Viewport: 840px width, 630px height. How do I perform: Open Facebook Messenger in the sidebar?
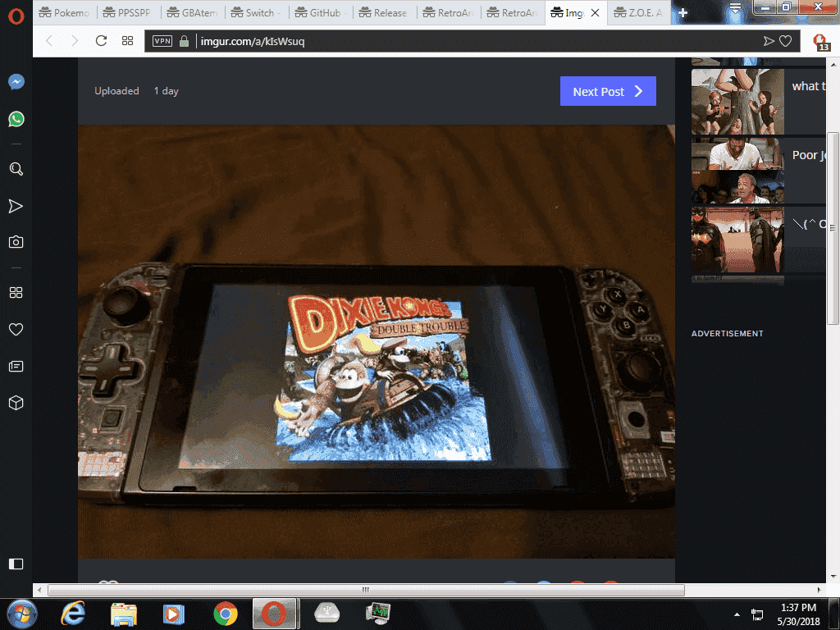16,82
